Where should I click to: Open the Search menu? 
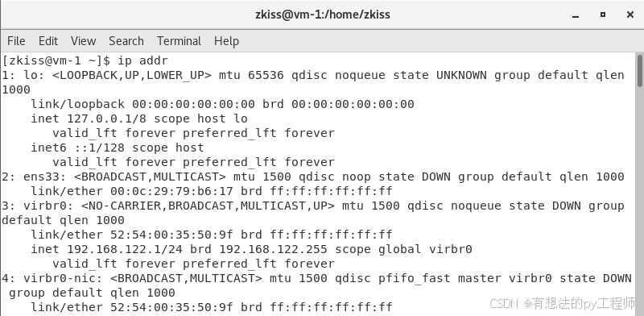coord(126,41)
